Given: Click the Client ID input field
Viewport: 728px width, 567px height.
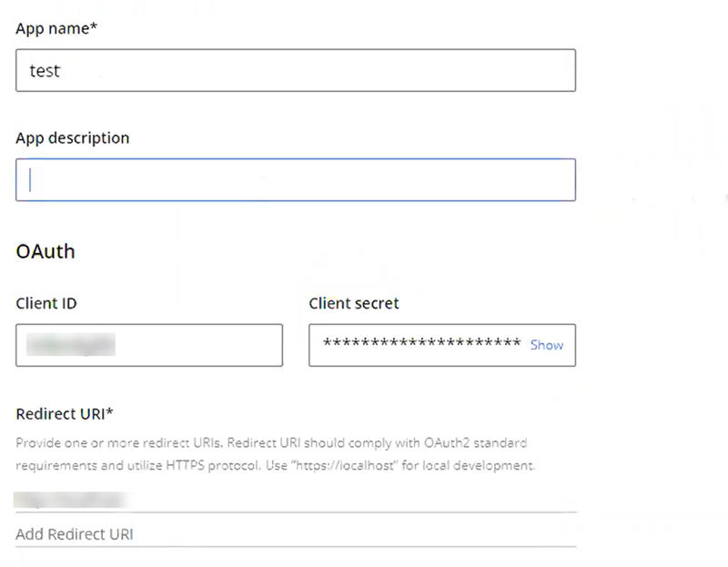Looking at the screenshot, I should click(148, 346).
